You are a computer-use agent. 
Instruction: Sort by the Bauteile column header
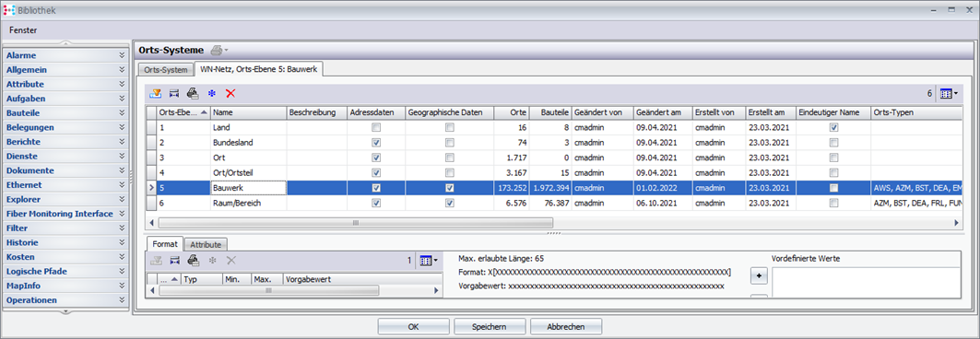pos(550,112)
